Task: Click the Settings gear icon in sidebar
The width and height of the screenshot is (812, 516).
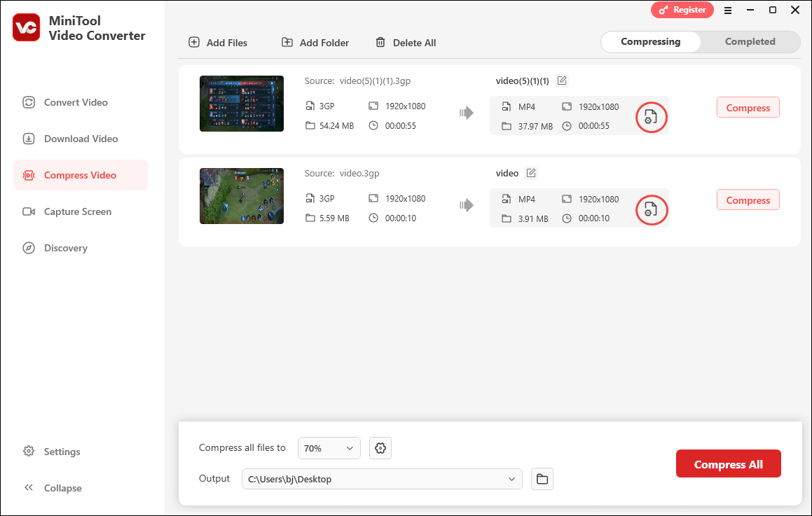Action: click(x=29, y=452)
